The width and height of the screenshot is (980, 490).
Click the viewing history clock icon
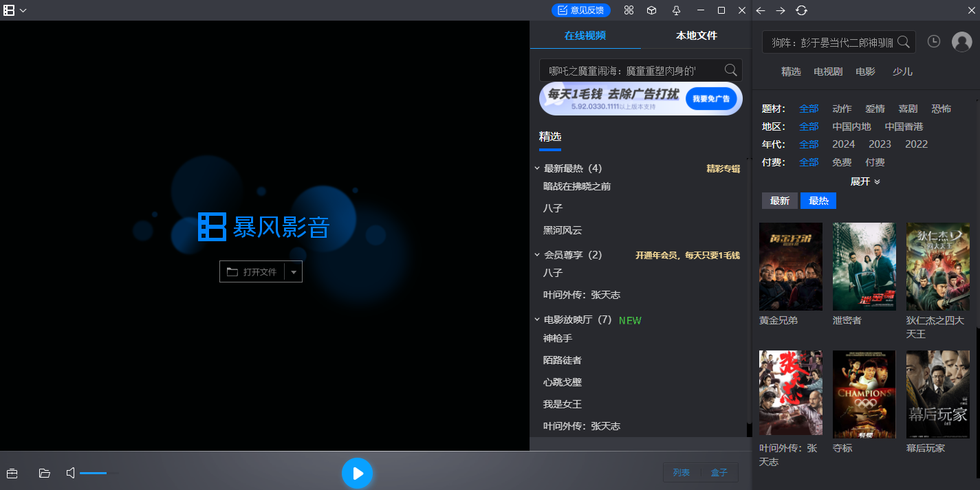point(933,41)
